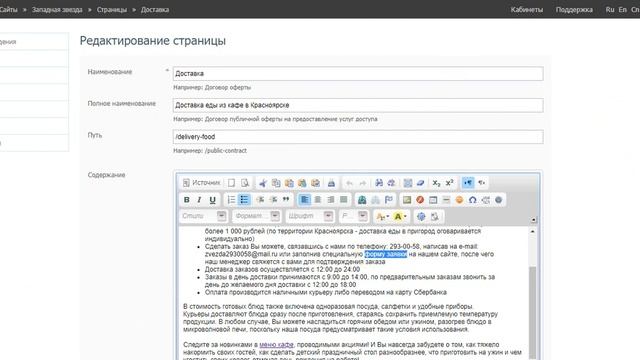Click the Insert Link icon
640x360 pixels.
click(362, 200)
